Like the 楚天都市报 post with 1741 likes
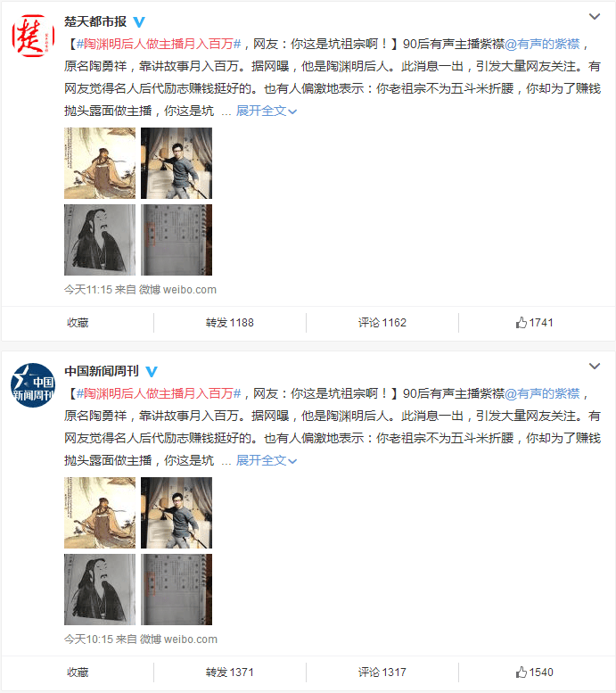616x693 pixels. 534,323
